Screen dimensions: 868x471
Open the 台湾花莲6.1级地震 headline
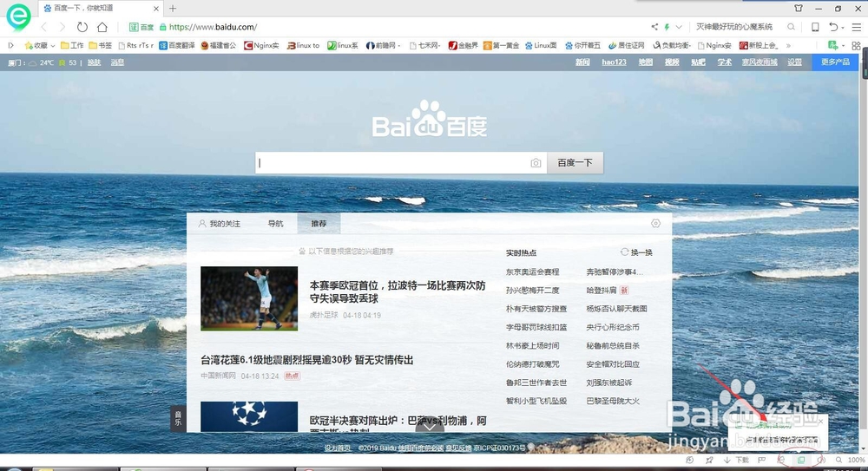click(x=307, y=360)
